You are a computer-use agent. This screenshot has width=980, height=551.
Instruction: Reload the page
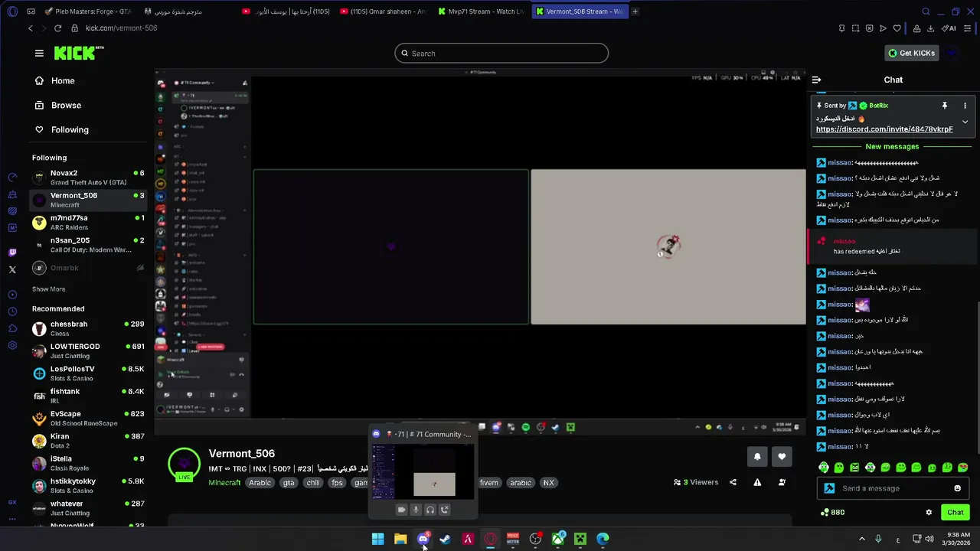pyautogui.click(x=57, y=28)
